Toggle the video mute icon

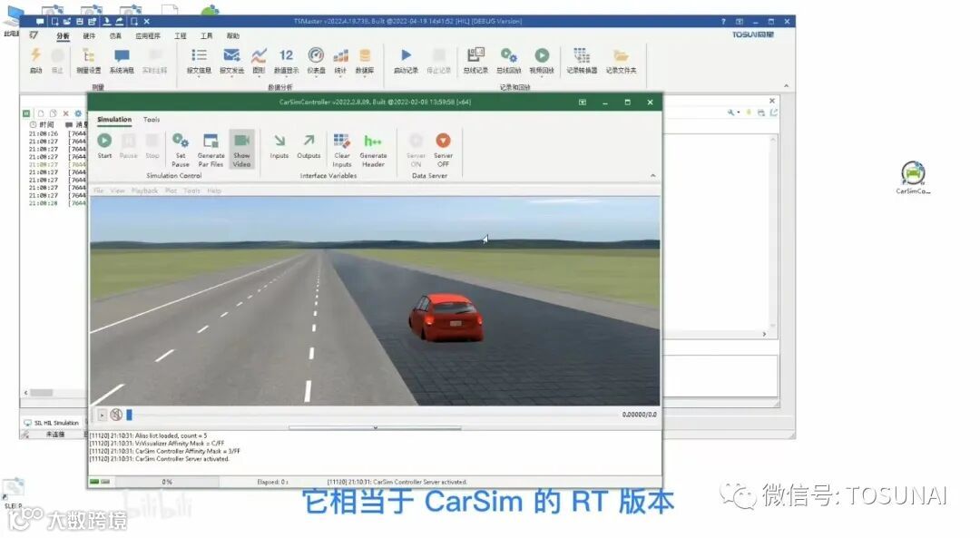[116, 415]
